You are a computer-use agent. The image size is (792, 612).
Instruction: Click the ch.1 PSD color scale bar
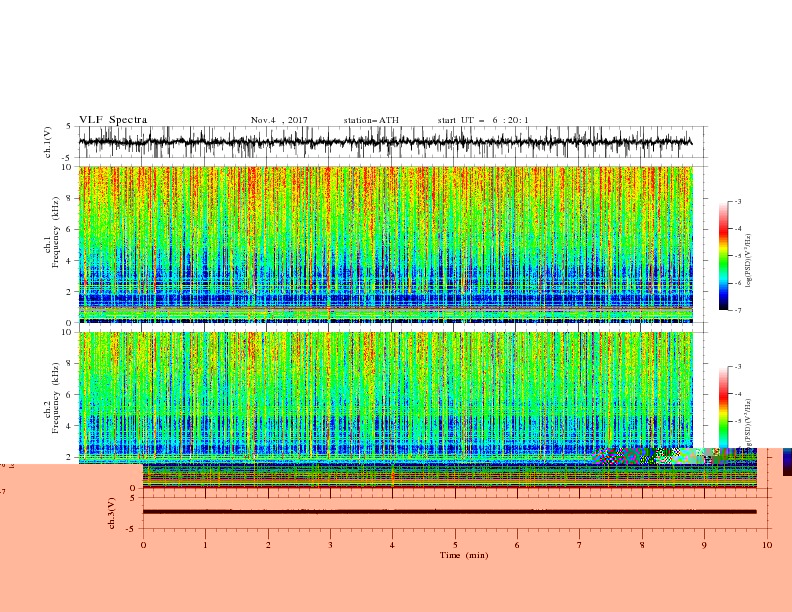point(723,256)
